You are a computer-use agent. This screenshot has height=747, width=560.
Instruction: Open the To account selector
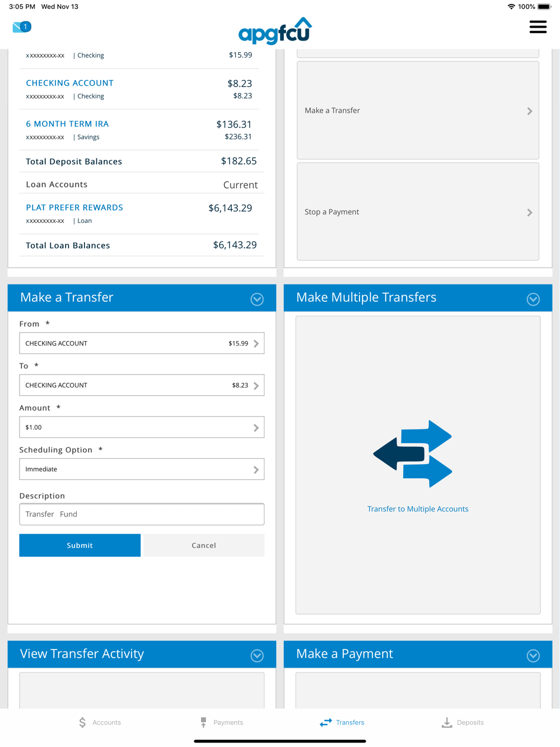142,385
